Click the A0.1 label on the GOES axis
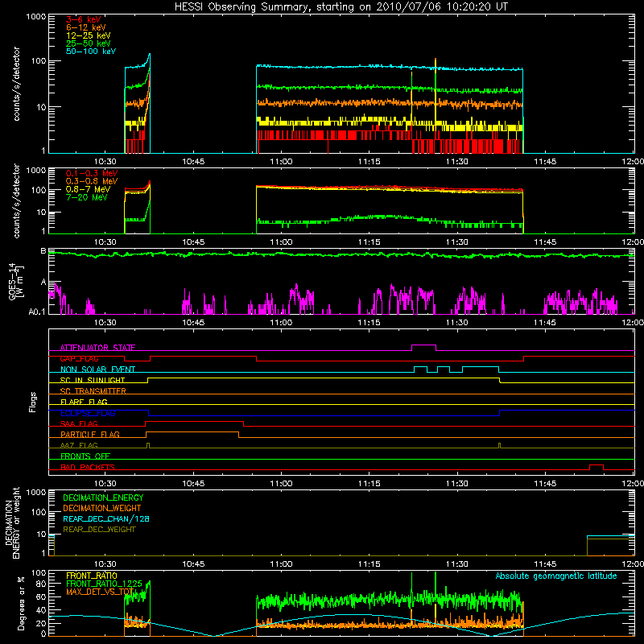This screenshot has height=644, width=644. pyautogui.click(x=37, y=312)
